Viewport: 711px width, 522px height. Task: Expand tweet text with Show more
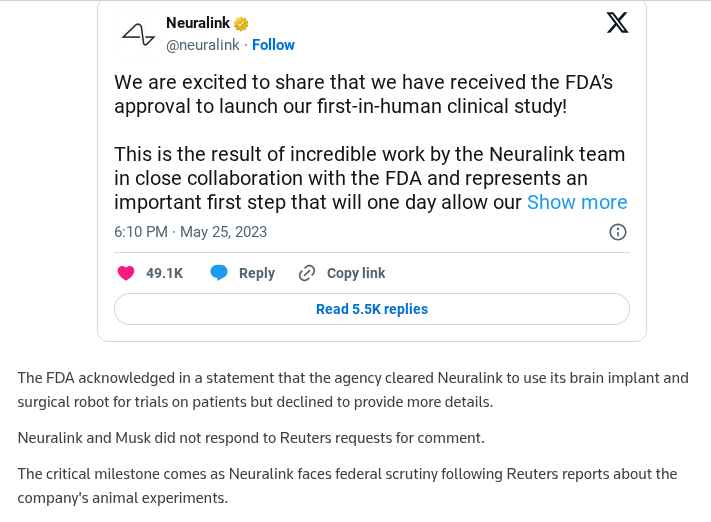point(577,202)
